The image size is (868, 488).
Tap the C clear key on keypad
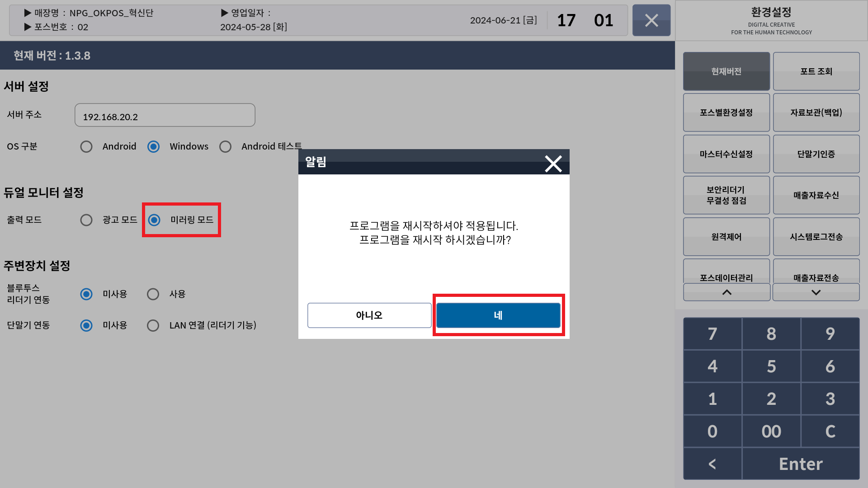tap(830, 431)
